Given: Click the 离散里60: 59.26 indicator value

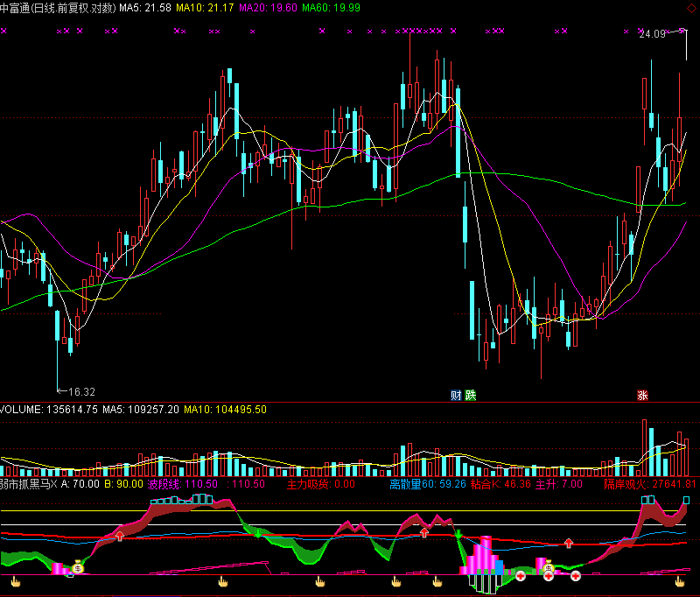Looking at the screenshot, I should coord(428,484).
